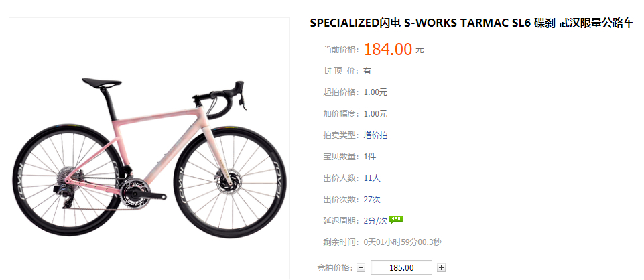Focus the 185.00 bid price field
Image resolution: width=644 pixels, height=280 pixels.
(x=401, y=268)
